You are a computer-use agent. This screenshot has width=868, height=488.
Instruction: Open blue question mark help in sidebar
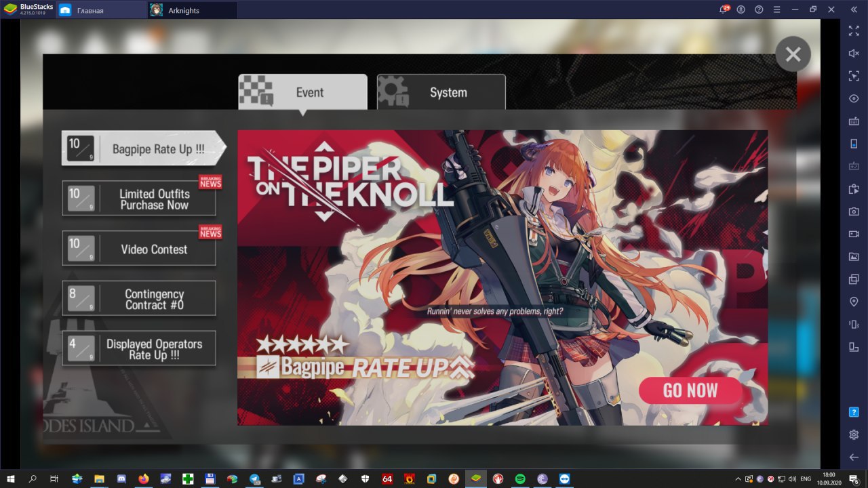coord(854,412)
